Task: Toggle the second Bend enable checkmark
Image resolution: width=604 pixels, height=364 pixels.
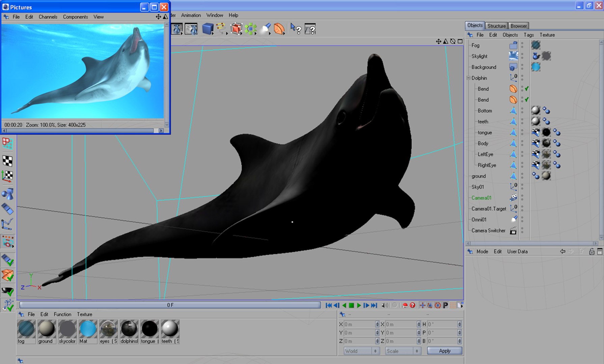Action: pos(526,100)
